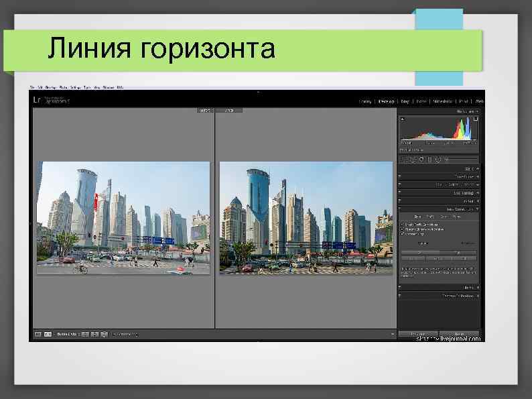This screenshot has width=532, height=399.
Task: Toggle highlight clipping indicator on histogram
Action: click(475, 119)
